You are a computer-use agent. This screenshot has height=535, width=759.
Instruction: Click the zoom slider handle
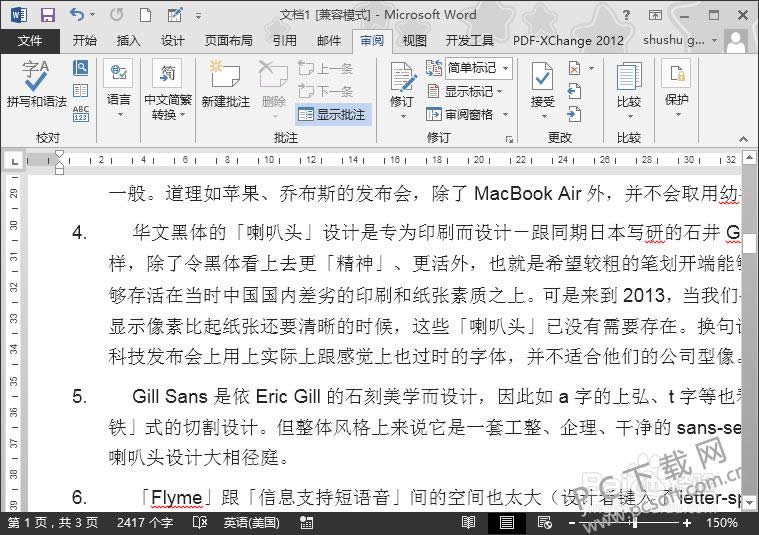[x=635, y=523]
